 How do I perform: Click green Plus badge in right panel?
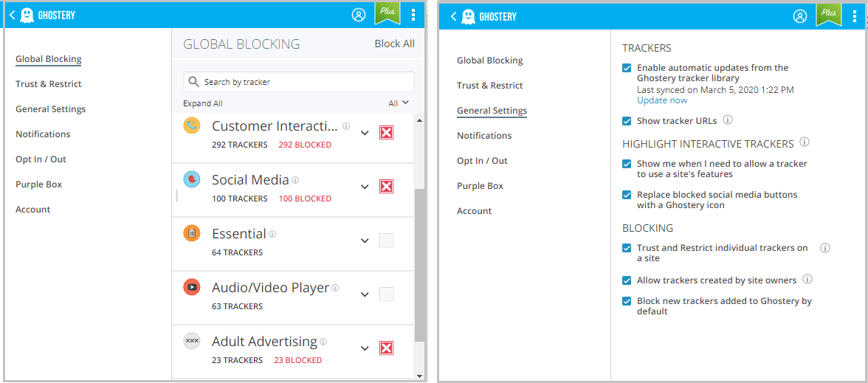(829, 15)
